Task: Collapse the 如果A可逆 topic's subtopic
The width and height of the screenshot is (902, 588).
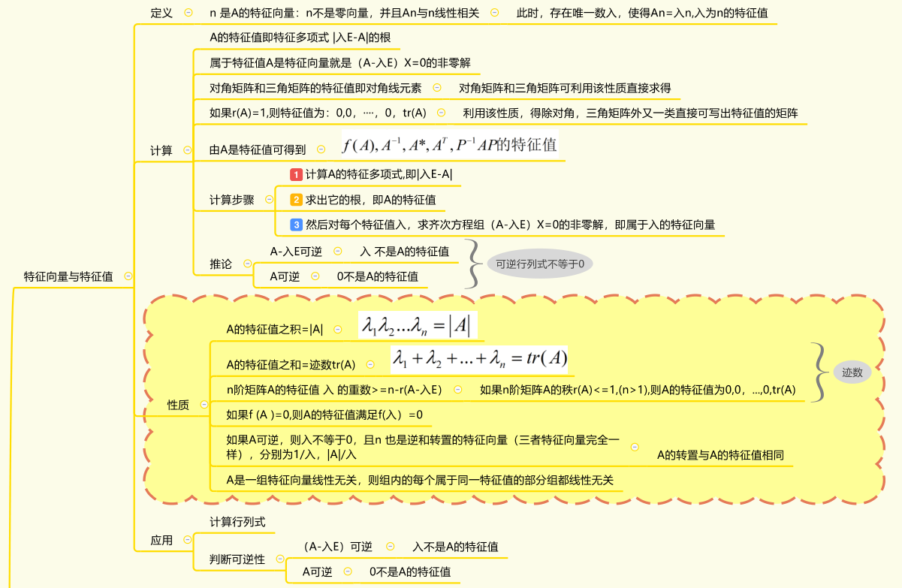Action: point(635,448)
